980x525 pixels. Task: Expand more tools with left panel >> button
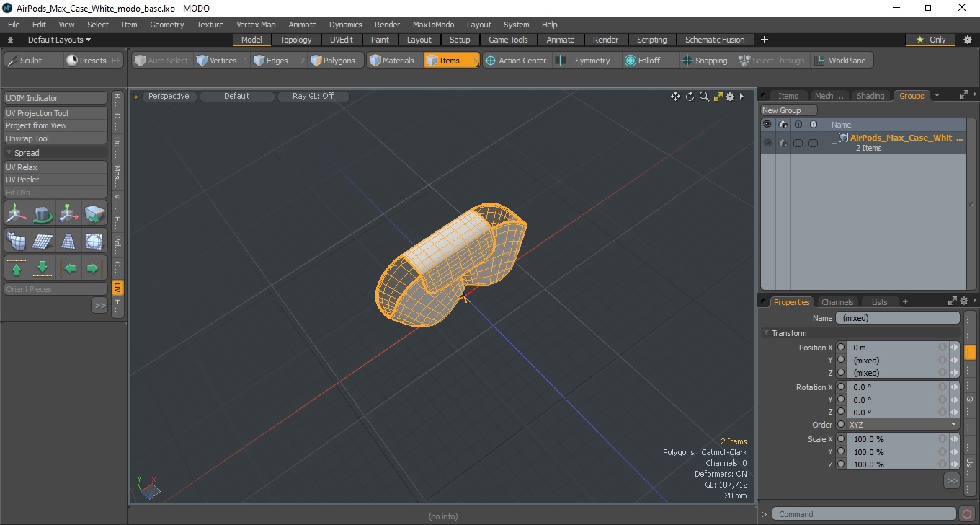(x=99, y=306)
